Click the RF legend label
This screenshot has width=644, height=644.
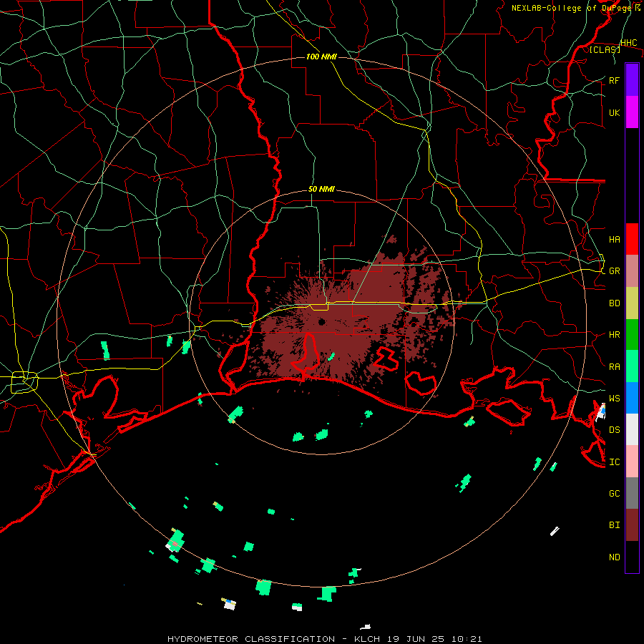click(x=614, y=80)
